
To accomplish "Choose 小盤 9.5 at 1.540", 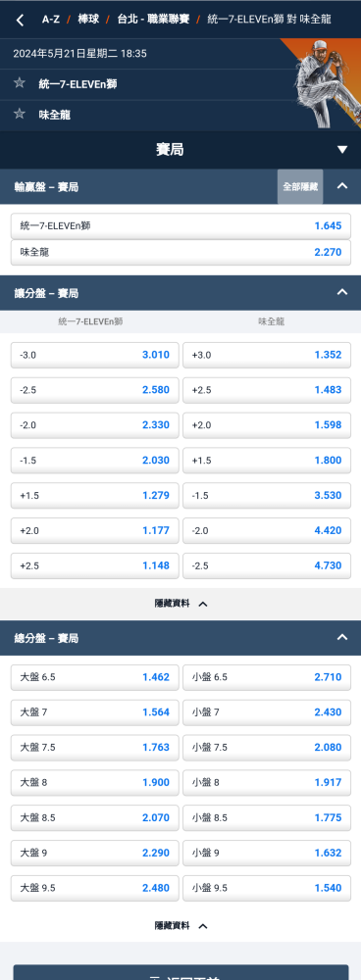I will [x=267, y=888].
